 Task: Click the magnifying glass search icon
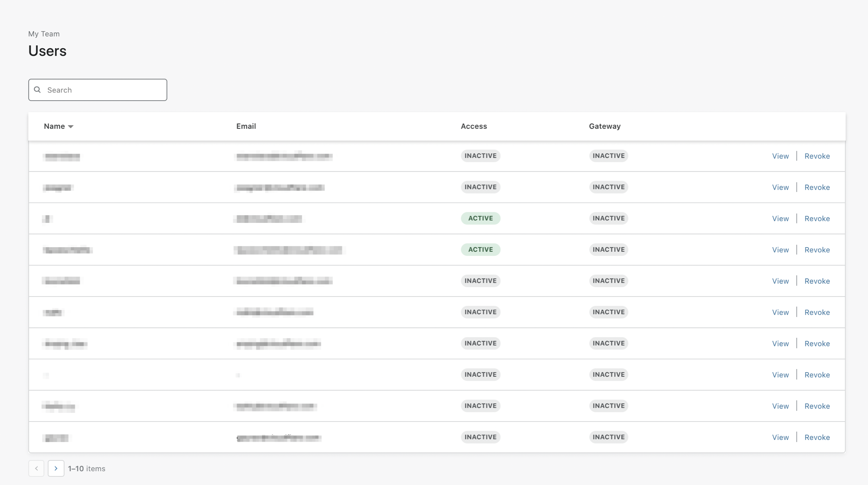[37, 90]
